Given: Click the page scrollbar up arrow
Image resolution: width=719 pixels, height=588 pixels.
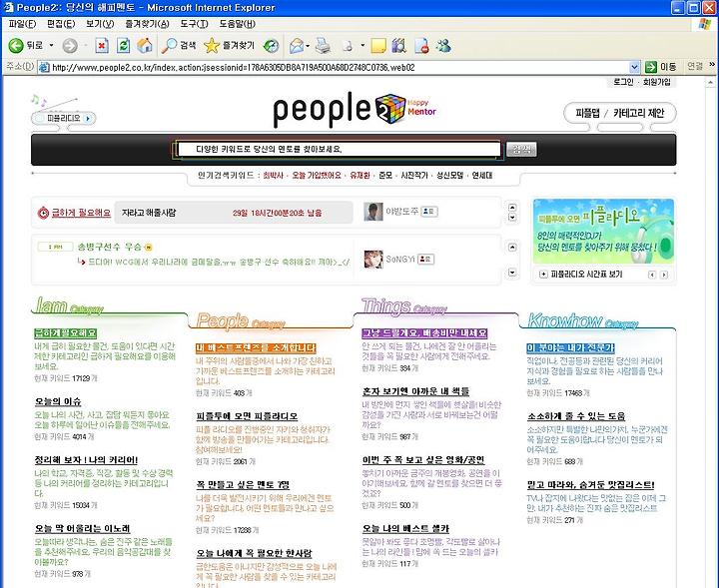Looking at the screenshot, I should point(711,83).
